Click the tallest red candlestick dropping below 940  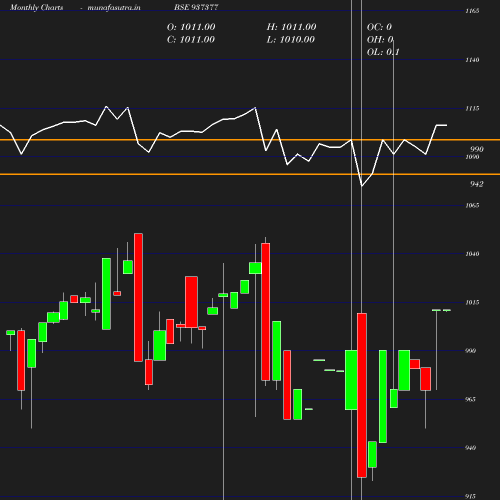(x=362, y=395)
